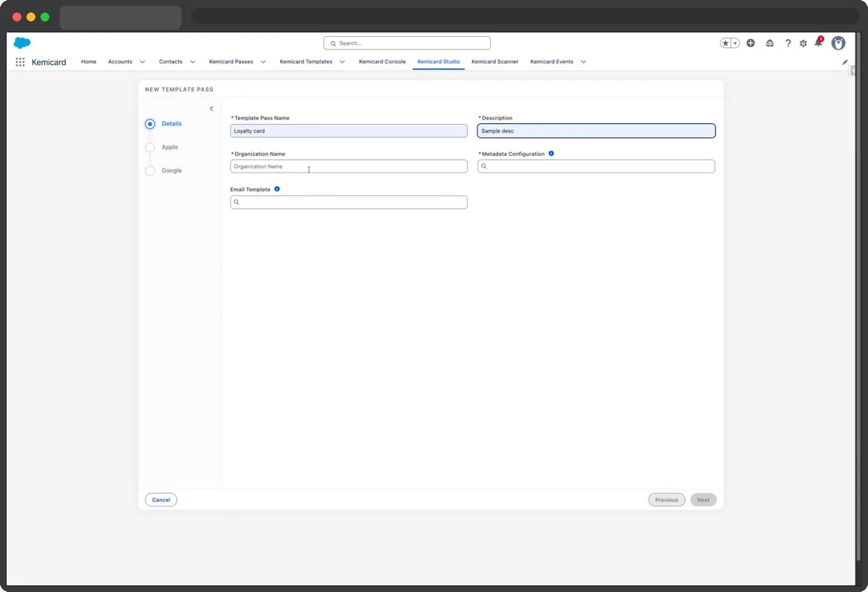This screenshot has width=868, height=592.
Task: Expand the Kemicard Passes dropdown arrow
Action: click(263, 62)
